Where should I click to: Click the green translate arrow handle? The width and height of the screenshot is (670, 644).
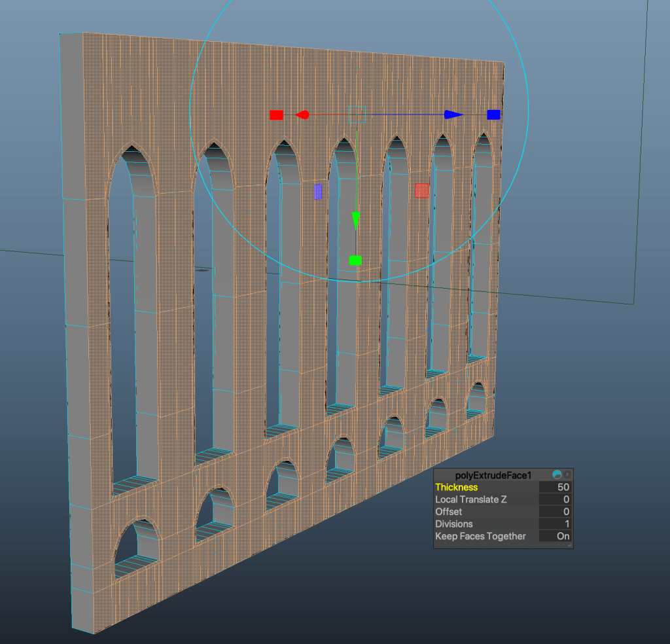coord(355,220)
